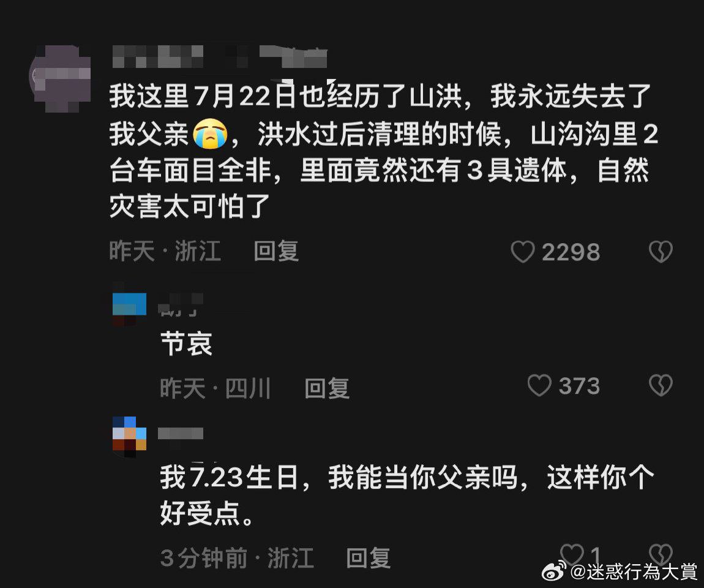Dislike the 7.23生日 reply broken heart
The height and width of the screenshot is (588, 704).
click(x=661, y=554)
